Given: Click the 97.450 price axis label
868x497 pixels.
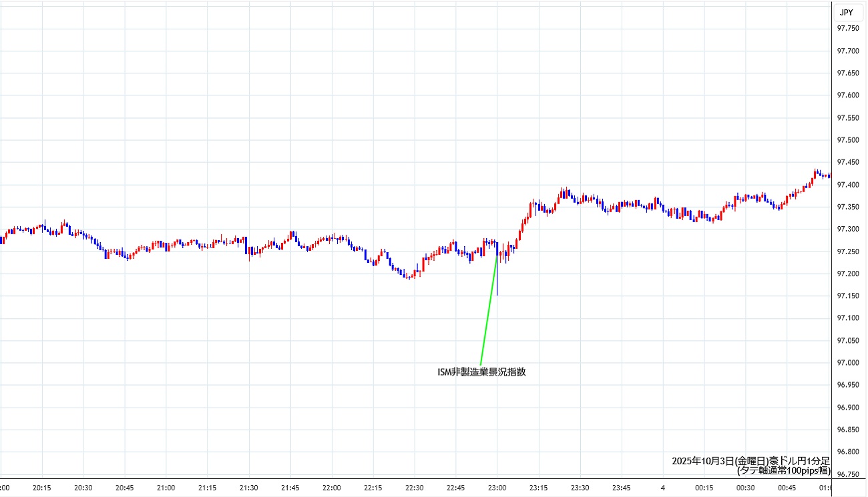Looking at the screenshot, I should pyautogui.click(x=848, y=162).
